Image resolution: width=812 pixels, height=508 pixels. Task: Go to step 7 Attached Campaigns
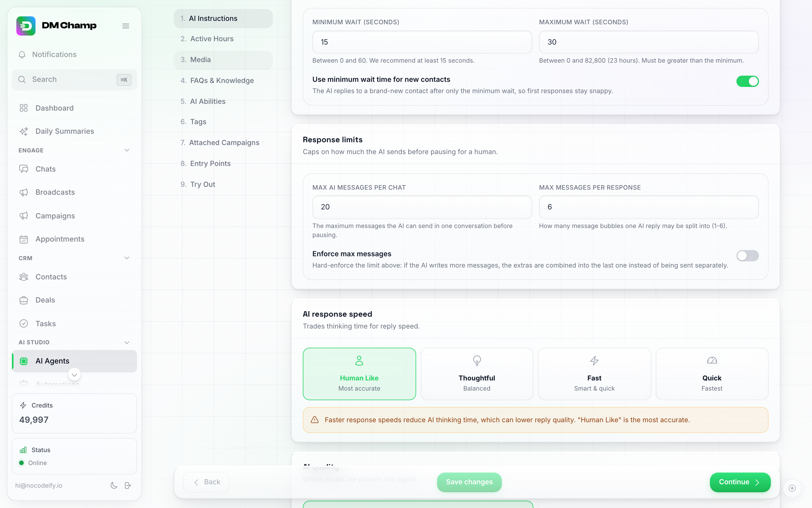tap(223, 143)
